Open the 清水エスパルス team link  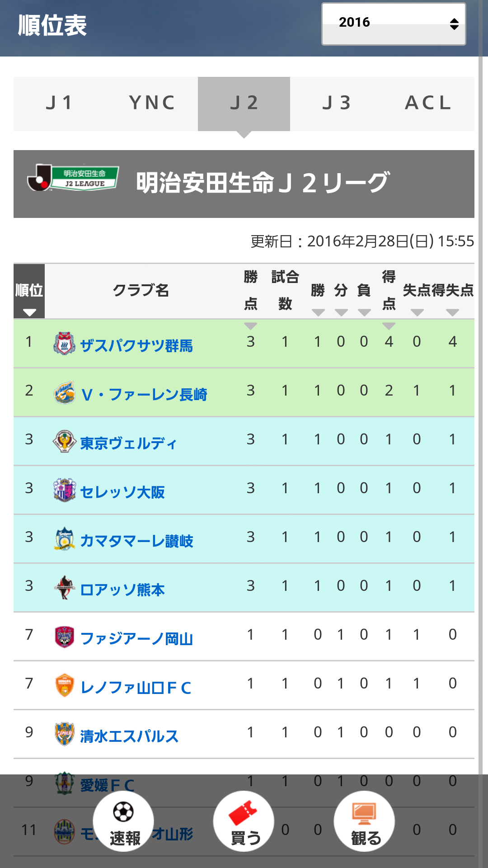(129, 736)
